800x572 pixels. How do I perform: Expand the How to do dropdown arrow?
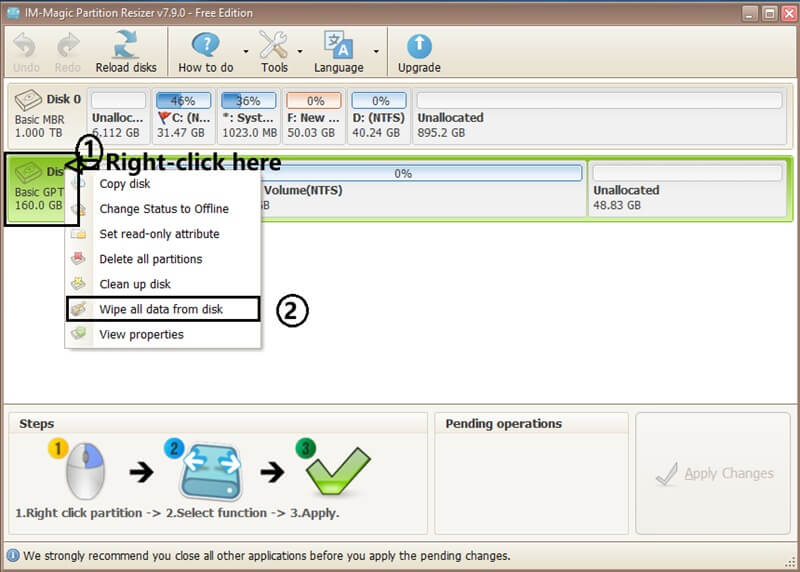[x=245, y=52]
